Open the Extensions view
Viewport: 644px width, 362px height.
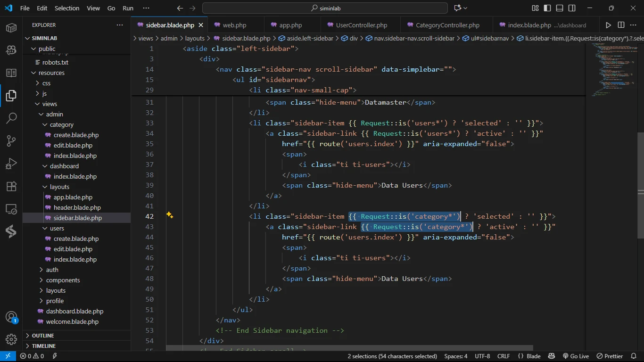[11, 186]
